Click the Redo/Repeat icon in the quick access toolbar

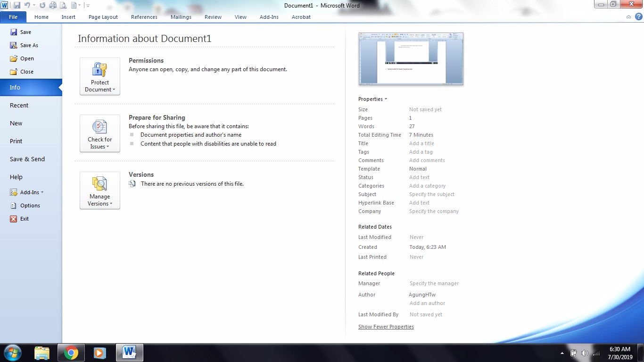[x=42, y=5]
